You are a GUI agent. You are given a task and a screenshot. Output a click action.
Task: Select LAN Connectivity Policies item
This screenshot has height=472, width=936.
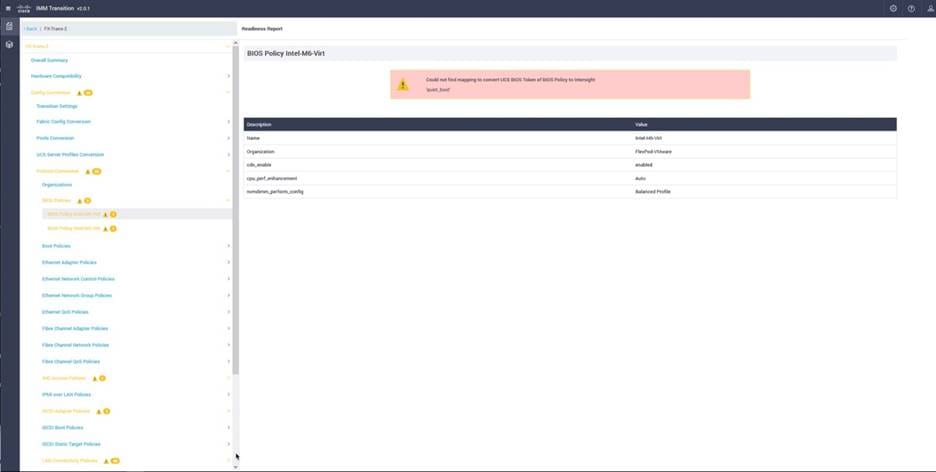[x=70, y=461]
